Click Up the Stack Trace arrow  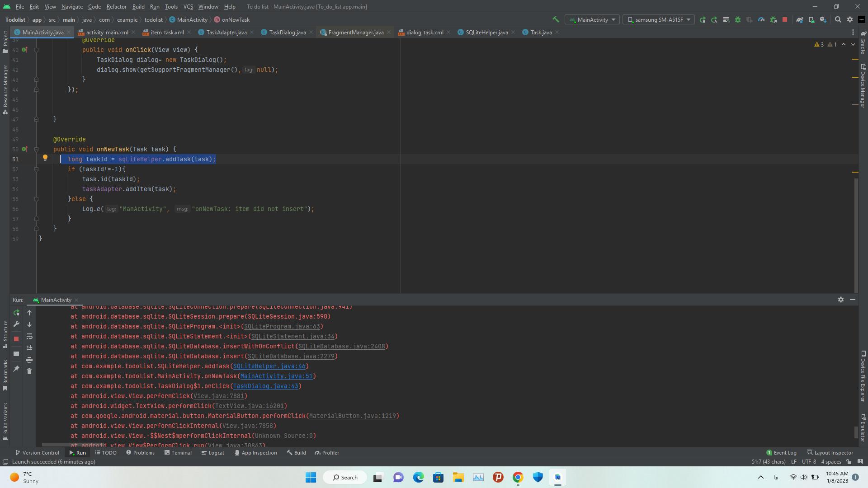29,313
